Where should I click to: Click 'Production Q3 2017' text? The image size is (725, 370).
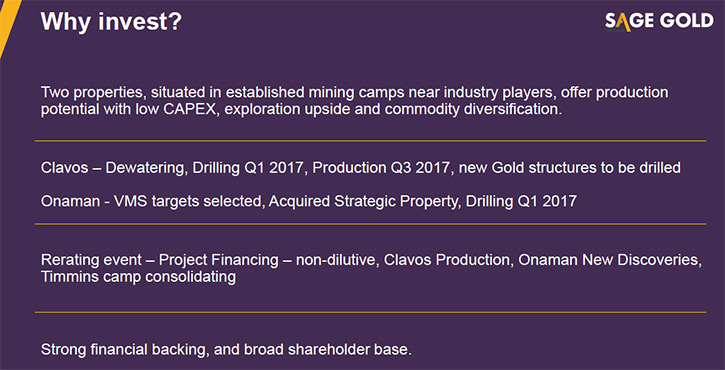tap(381, 167)
